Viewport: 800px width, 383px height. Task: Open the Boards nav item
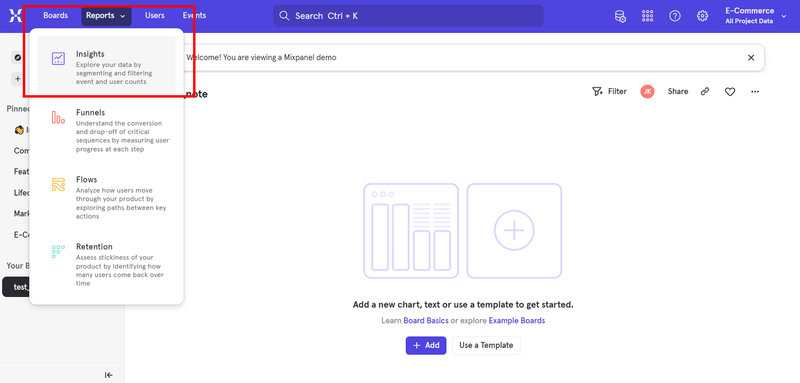[56, 15]
